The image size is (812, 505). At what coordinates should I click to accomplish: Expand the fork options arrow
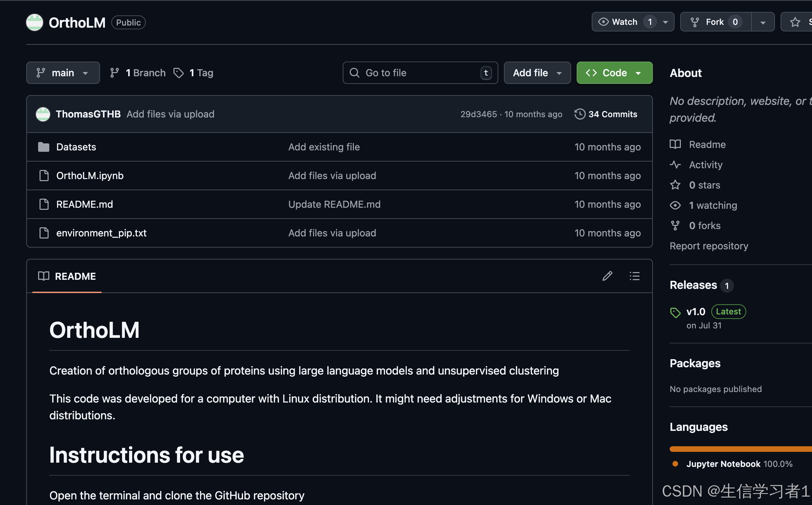click(x=763, y=22)
